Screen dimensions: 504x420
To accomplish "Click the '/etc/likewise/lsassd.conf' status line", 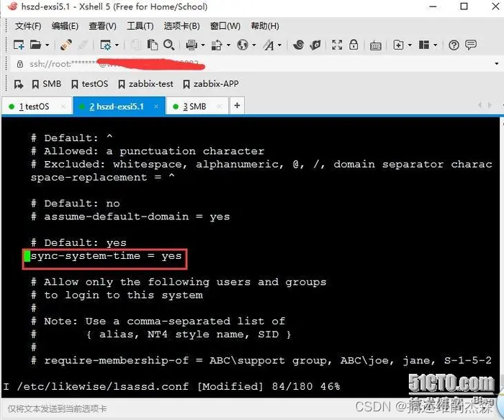I will [x=172, y=386].
